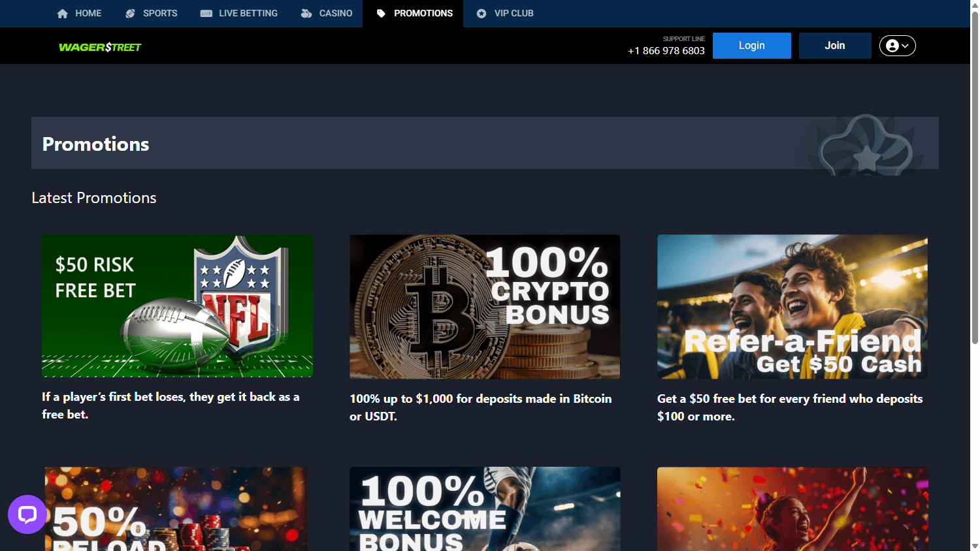The width and height of the screenshot is (980, 551).
Task: Open the $50 Risk Free Bet promo
Action: click(177, 306)
